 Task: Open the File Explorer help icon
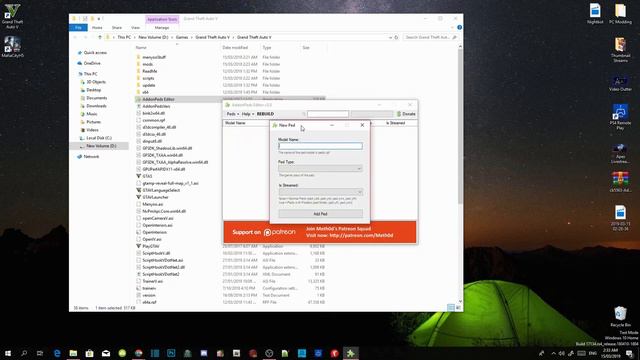coord(460,27)
